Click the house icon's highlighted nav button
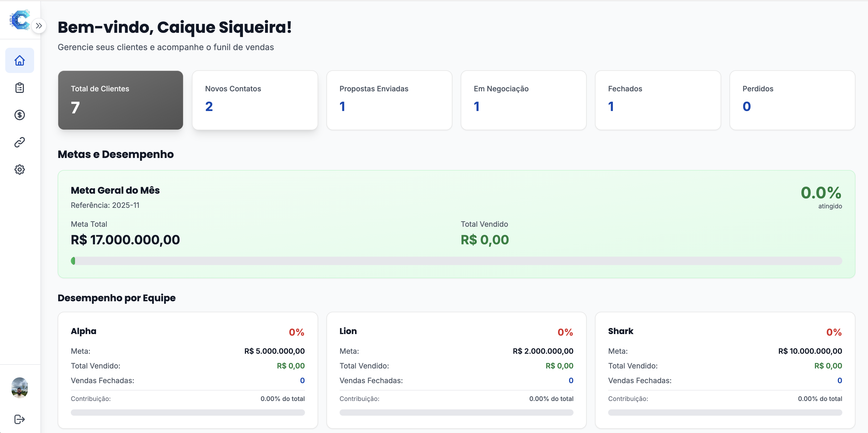This screenshot has height=433, width=868. pos(20,60)
